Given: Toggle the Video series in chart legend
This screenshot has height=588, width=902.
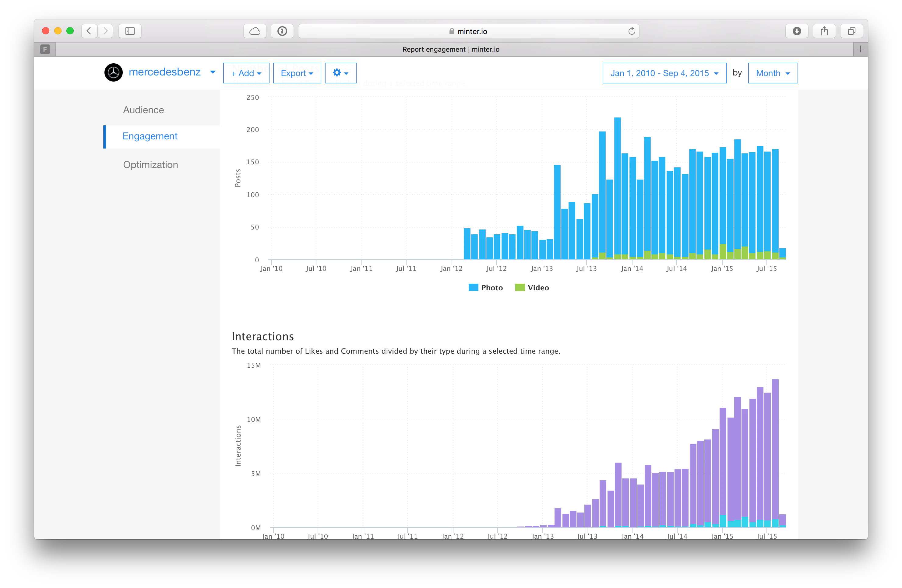Looking at the screenshot, I should [x=532, y=288].
